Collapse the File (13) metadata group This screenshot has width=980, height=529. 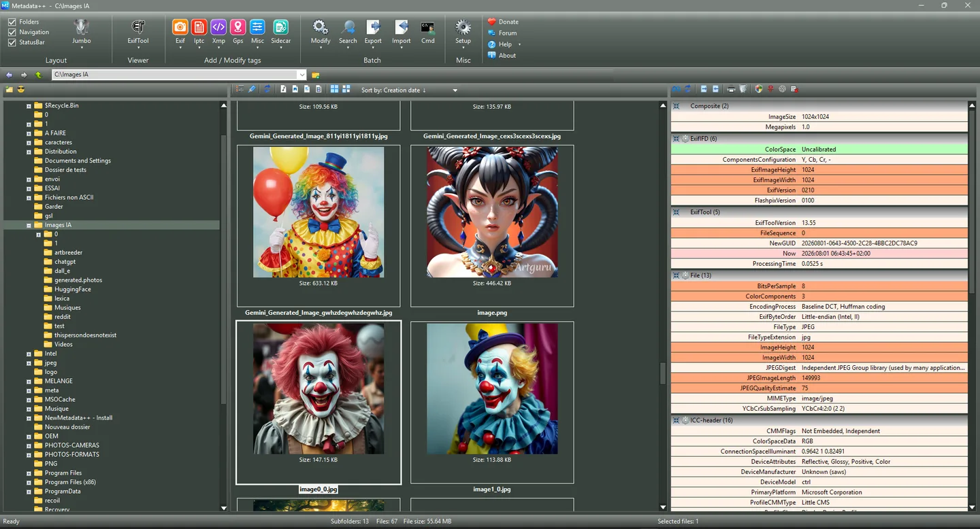[676, 275]
